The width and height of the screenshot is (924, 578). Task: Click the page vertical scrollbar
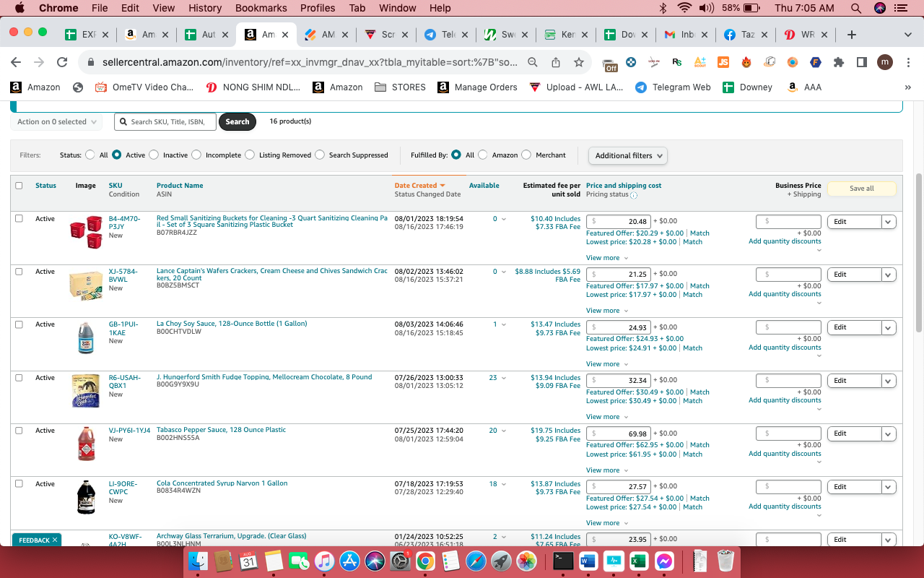[x=919, y=253]
